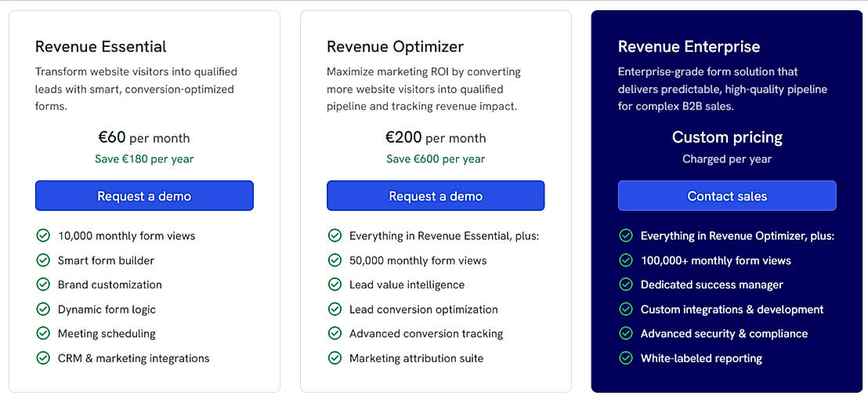Select the Revenue Essential plan title
Screen dimensions: 868x399
coord(101,46)
